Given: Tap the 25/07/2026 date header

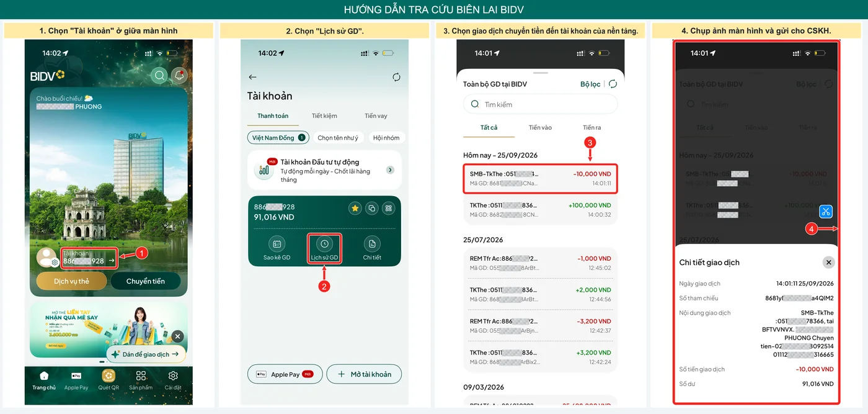Looking at the screenshot, I should (483, 240).
